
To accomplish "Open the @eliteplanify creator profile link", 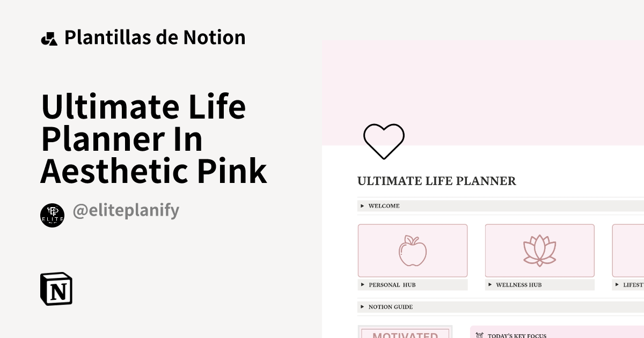I will click(x=126, y=211).
